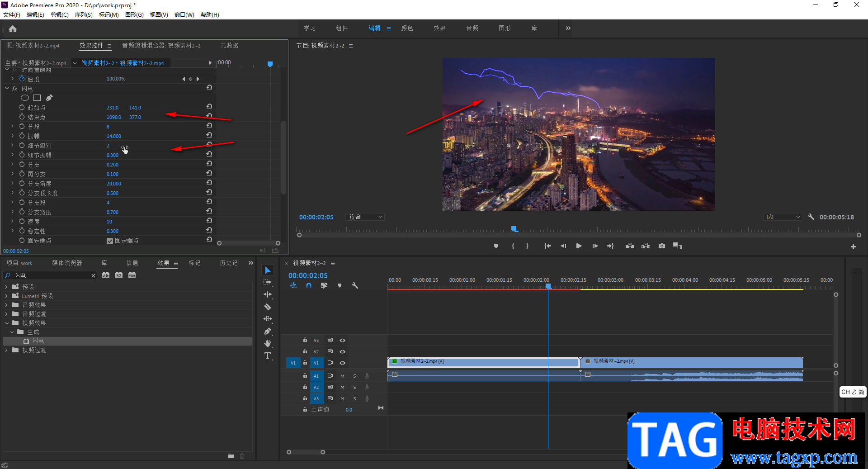Toggle V1 track output eye

point(343,363)
